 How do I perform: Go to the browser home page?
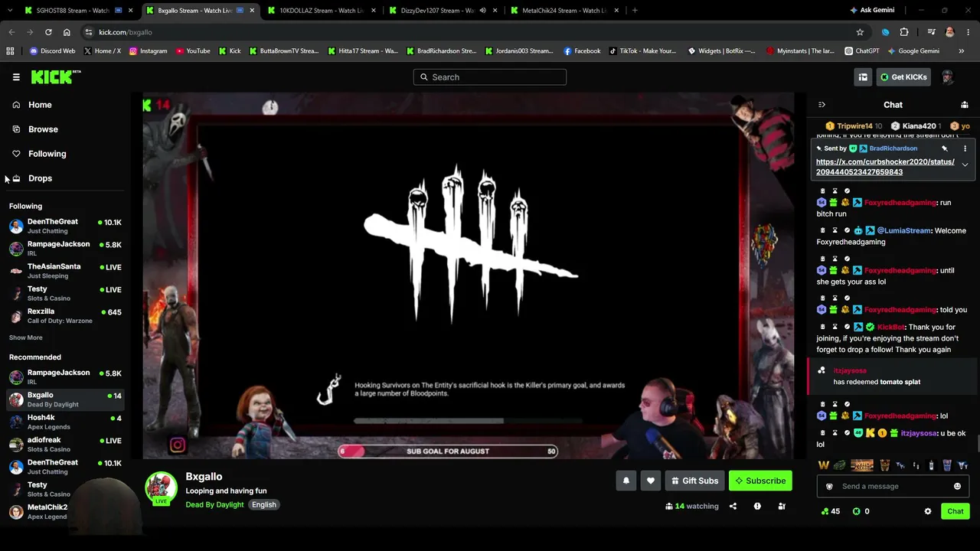tap(67, 32)
